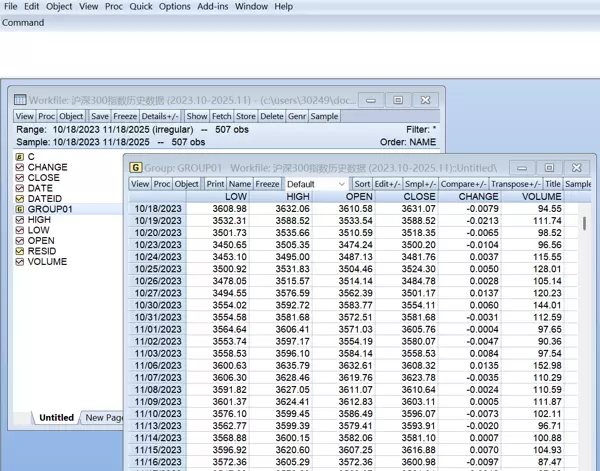Click the VOLUME series icon

tap(19, 262)
